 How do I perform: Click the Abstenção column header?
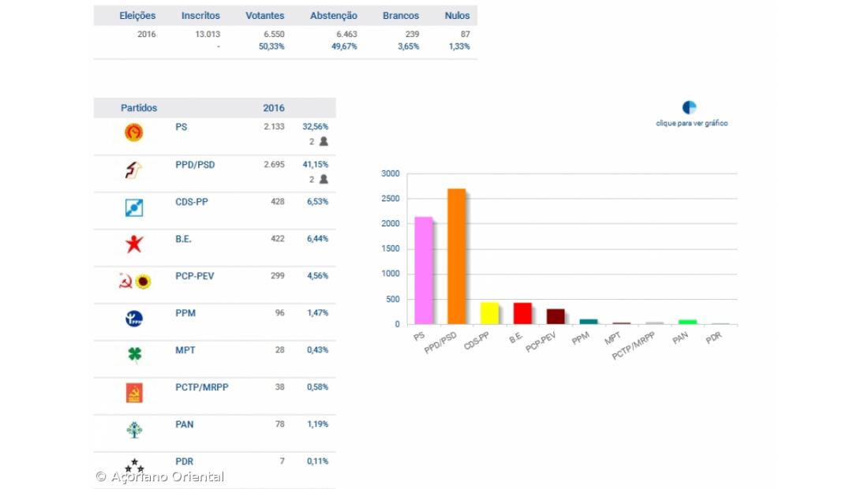[333, 16]
